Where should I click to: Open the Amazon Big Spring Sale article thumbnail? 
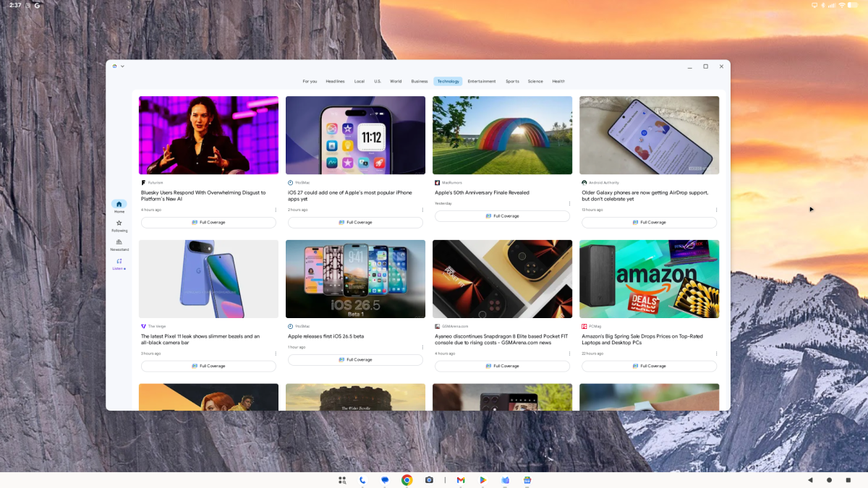click(x=649, y=279)
